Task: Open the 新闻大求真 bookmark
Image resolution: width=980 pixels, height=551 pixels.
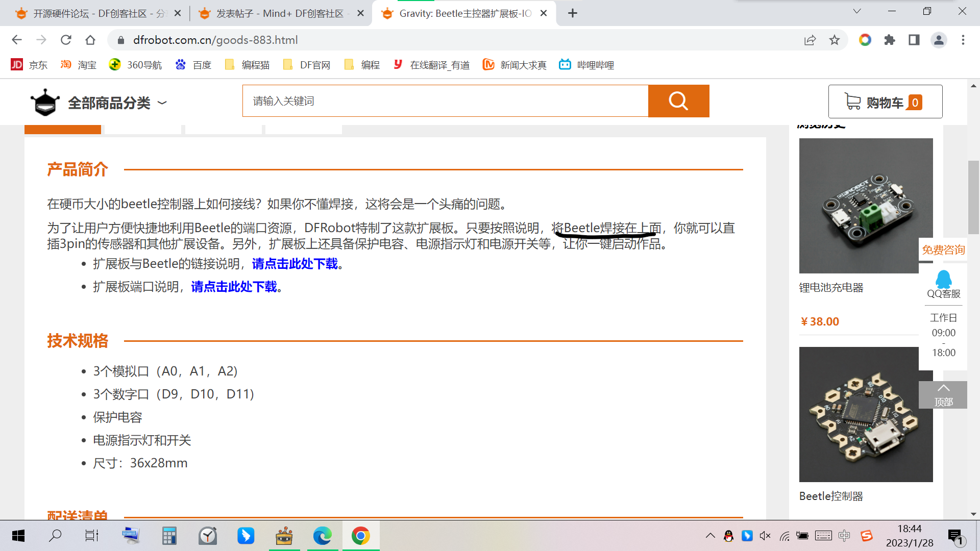Action: (514, 65)
